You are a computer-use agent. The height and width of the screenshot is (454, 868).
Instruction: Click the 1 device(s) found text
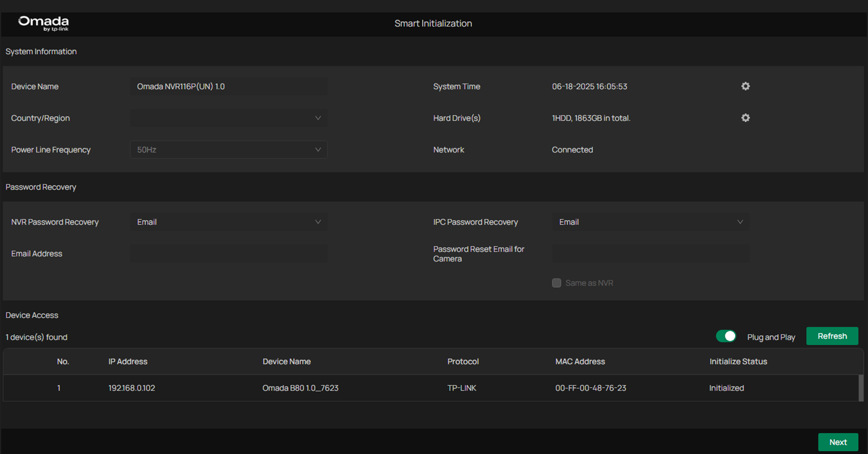37,337
